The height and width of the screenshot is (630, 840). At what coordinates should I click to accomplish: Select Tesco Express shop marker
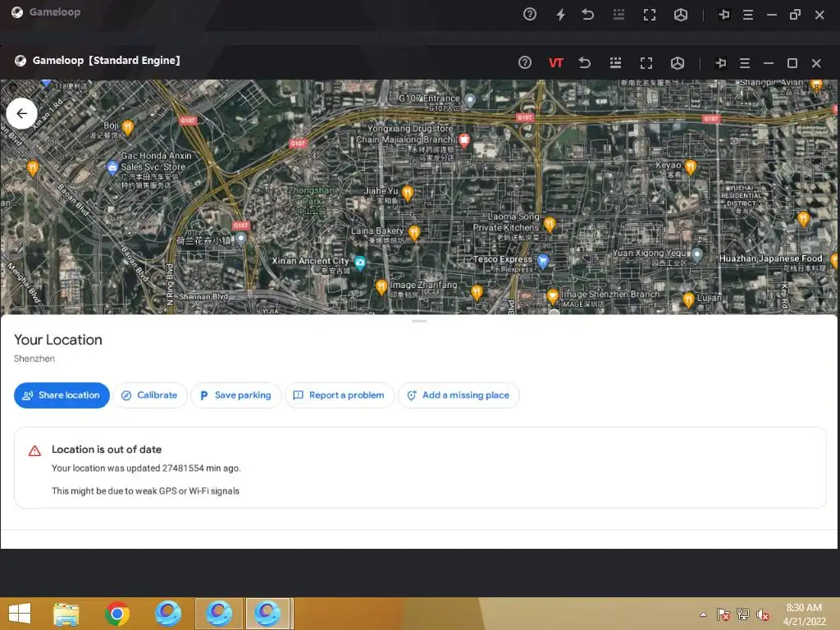tap(543, 262)
